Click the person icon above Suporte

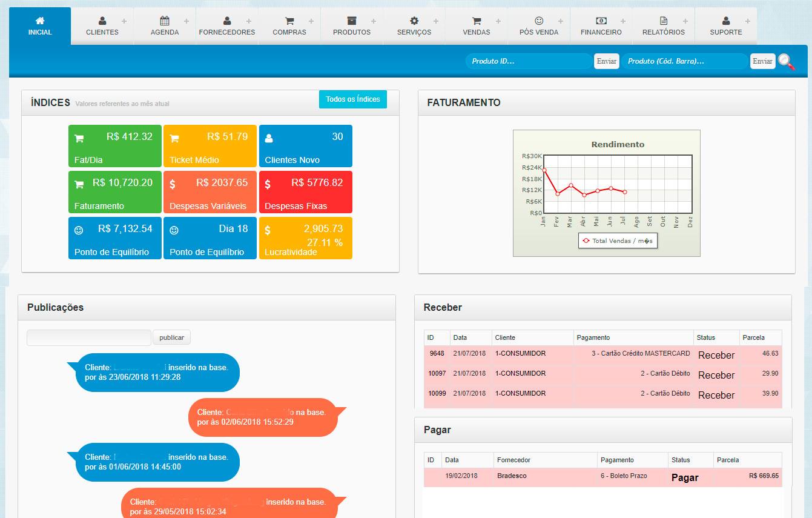coord(726,21)
